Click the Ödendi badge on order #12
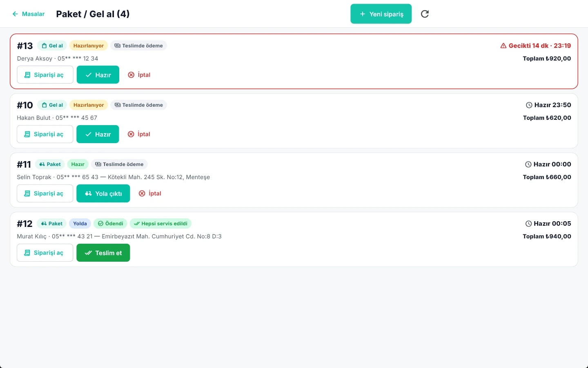 coord(110,224)
